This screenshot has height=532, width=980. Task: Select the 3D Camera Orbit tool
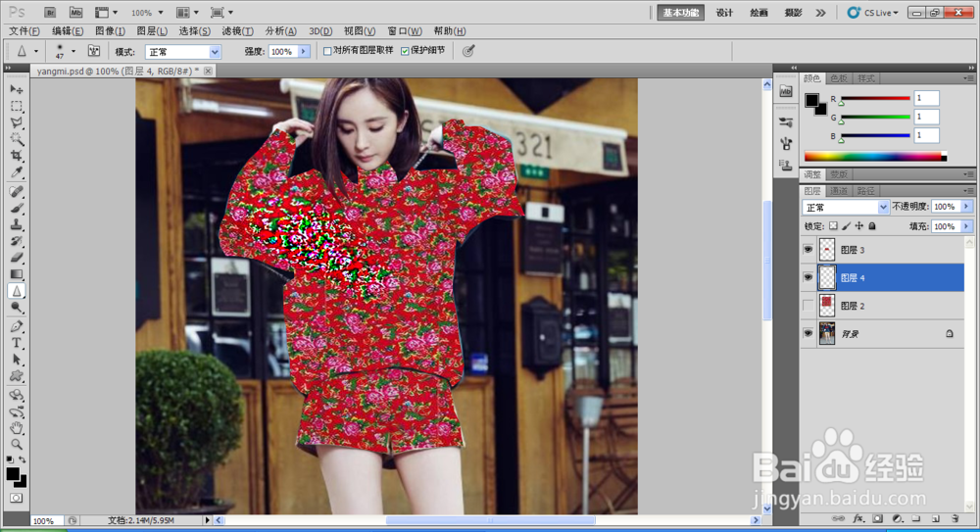(x=17, y=411)
